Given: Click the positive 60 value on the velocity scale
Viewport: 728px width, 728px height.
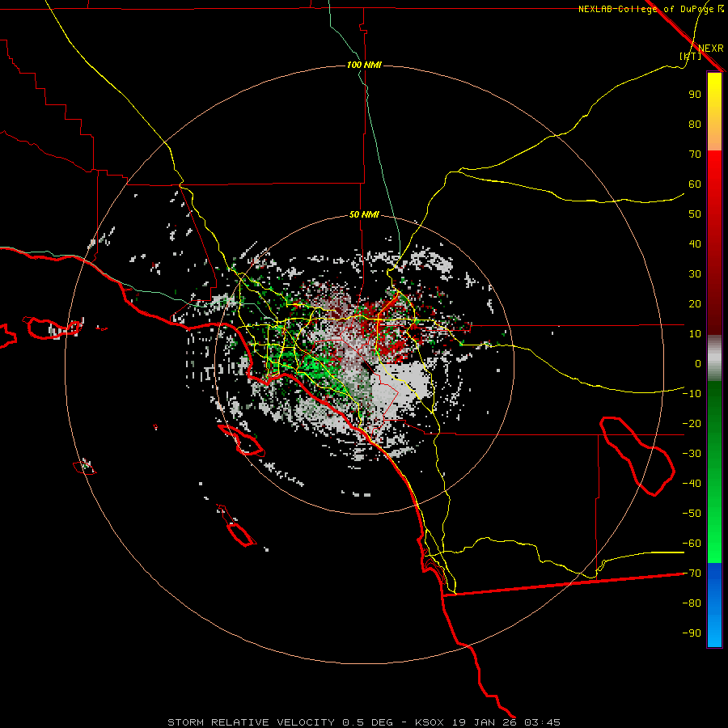Looking at the screenshot, I should click(695, 184).
